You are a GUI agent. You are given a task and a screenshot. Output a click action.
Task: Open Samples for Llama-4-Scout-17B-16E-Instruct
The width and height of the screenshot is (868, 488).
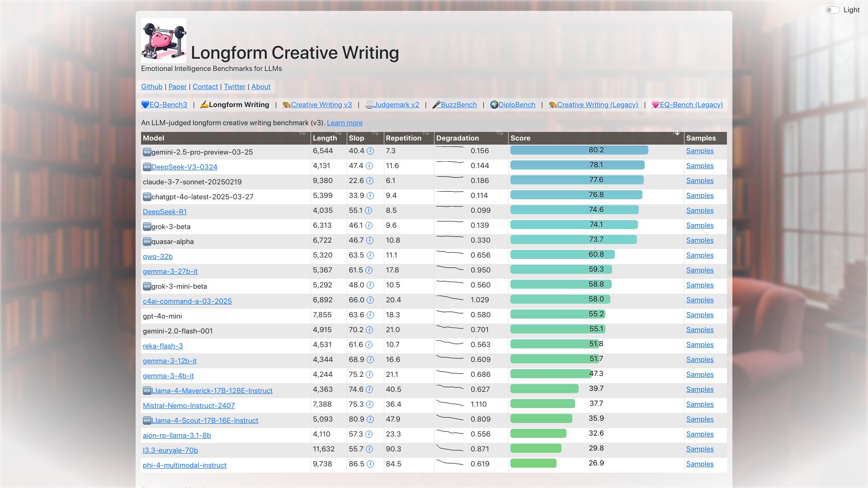click(700, 419)
